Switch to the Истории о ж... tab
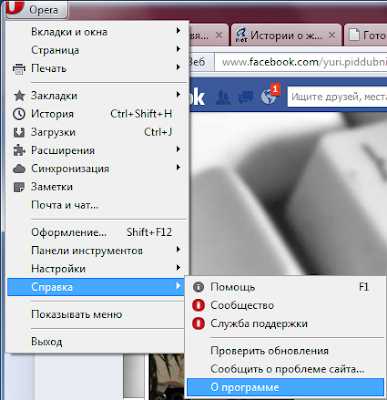The height and width of the screenshot is (400, 387). tap(285, 35)
